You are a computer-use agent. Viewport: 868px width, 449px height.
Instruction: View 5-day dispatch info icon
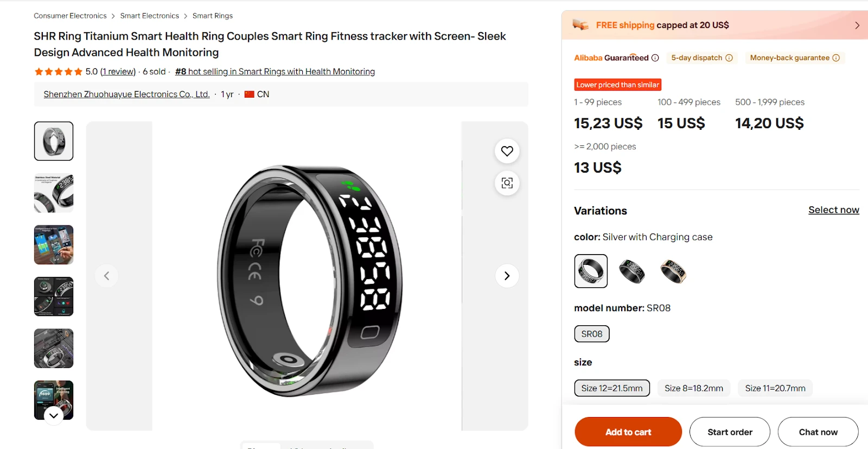coord(729,58)
